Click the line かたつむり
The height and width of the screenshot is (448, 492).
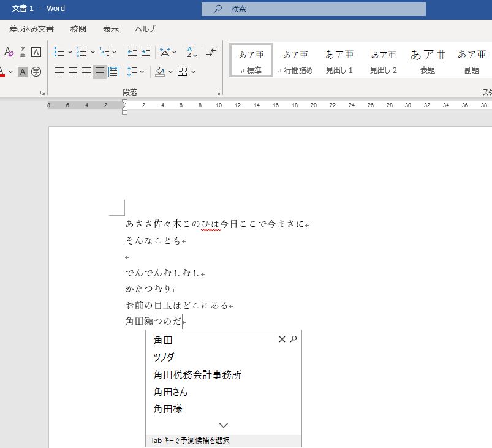point(148,289)
